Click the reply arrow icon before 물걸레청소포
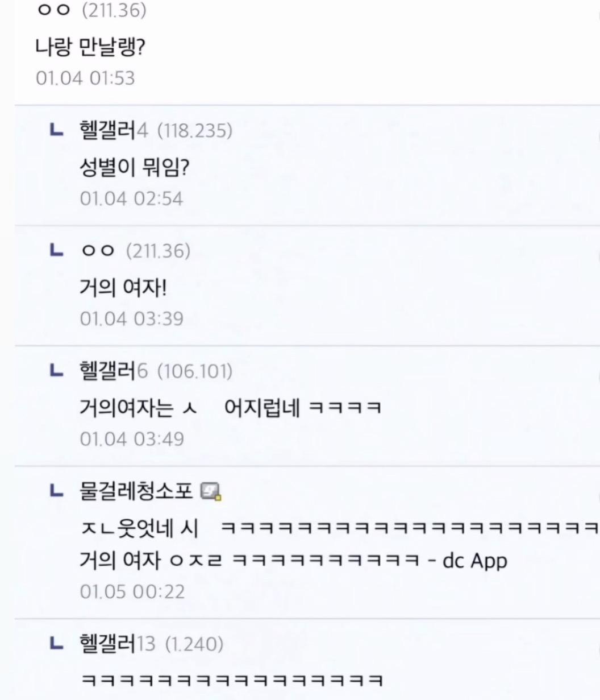Image resolution: width=600 pixels, height=700 pixels. (x=56, y=491)
